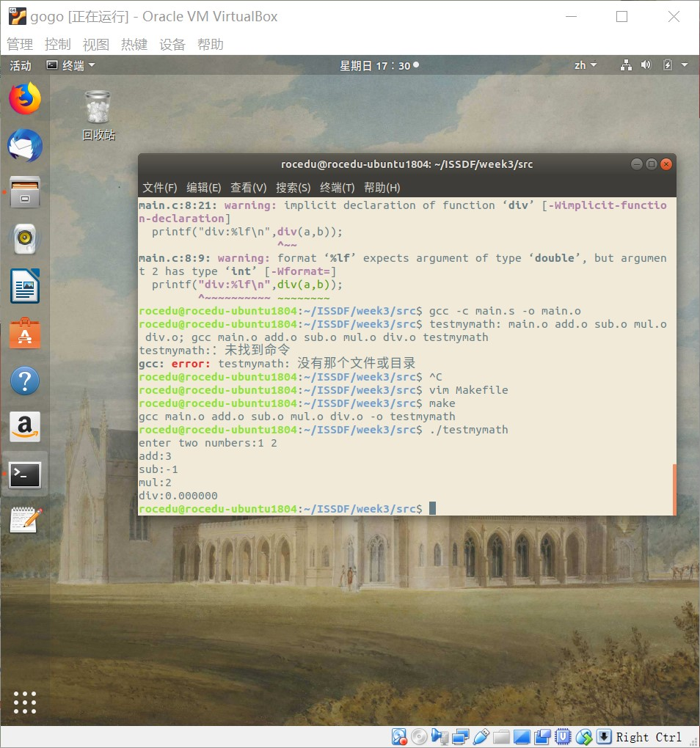
Task: Select the Terminal icon in the dock
Action: coord(25,474)
